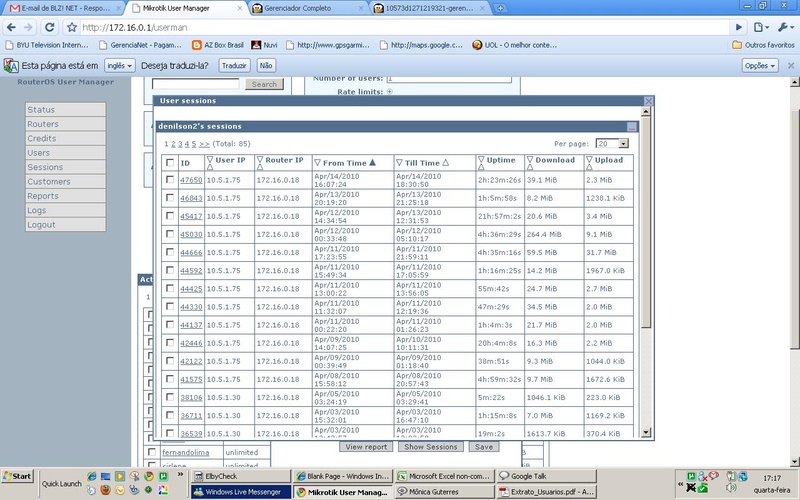The height and width of the screenshot is (500, 800).
Task: Open the Per page dropdown
Action: click(x=612, y=143)
